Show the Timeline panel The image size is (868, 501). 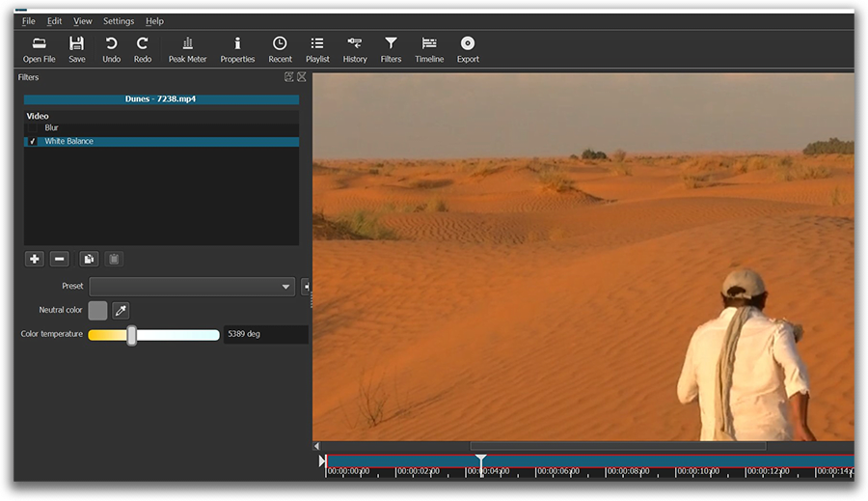pos(429,49)
